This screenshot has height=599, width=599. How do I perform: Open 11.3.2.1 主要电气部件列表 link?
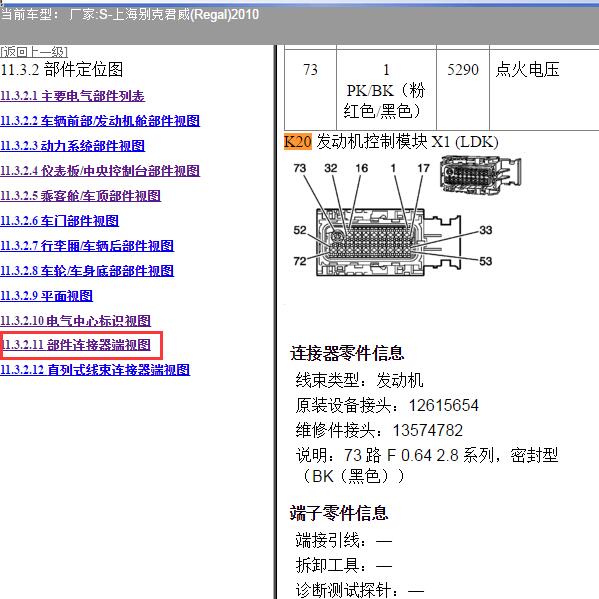(73, 96)
